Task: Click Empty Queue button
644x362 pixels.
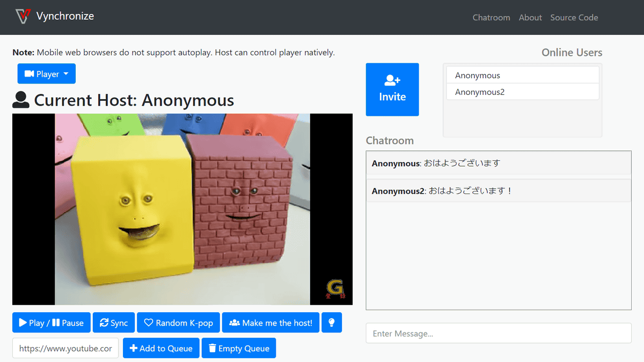Action: coord(239,348)
